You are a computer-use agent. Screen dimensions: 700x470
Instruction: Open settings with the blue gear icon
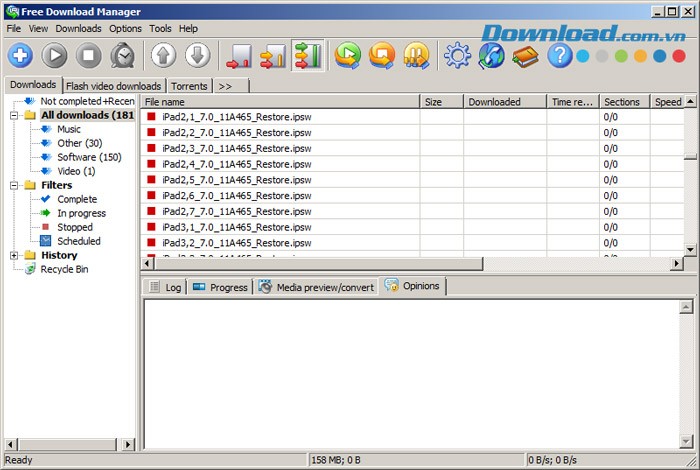pyautogui.click(x=457, y=56)
